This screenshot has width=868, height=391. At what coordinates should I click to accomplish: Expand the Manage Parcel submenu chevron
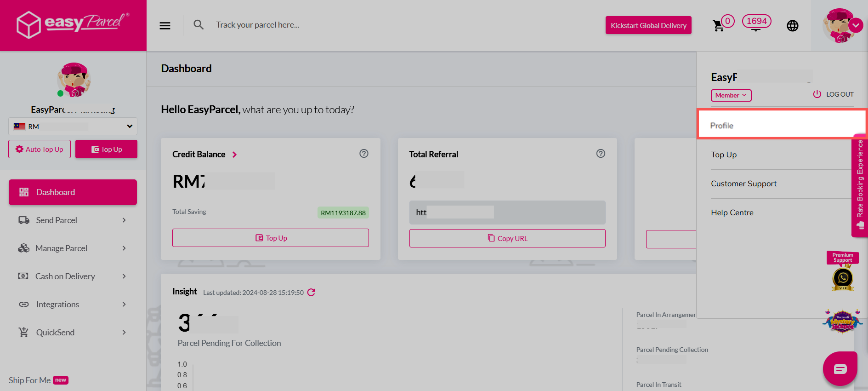[x=124, y=248]
